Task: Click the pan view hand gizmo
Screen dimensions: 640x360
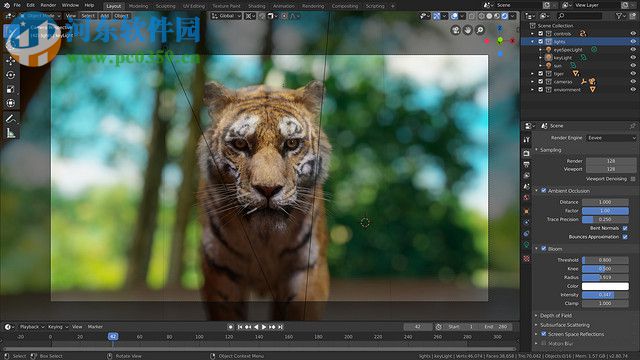Action: [468, 30]
